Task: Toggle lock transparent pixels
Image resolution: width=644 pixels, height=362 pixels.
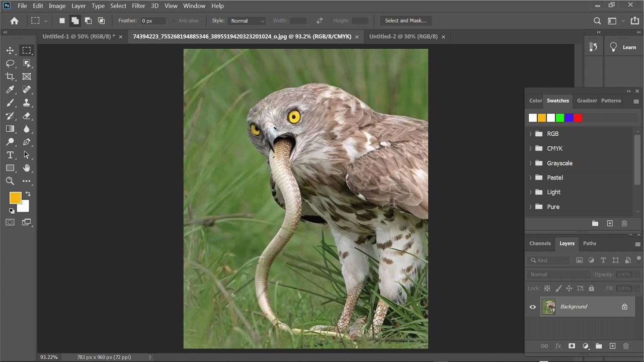Action: (x=547, y=288)
